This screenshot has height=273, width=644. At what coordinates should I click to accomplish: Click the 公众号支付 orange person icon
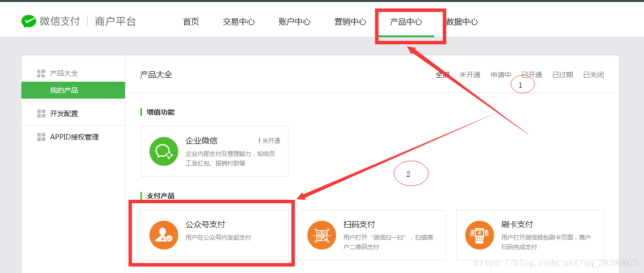point(164,235)
